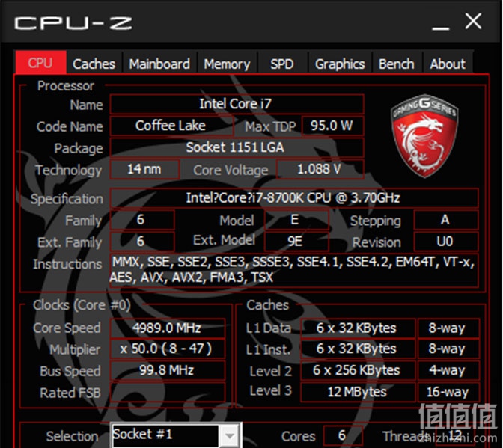Click the Core Voltage value 1.088 V
This screenshot has width=503, height=448.
pyautogui.click(x=320, y=169)
